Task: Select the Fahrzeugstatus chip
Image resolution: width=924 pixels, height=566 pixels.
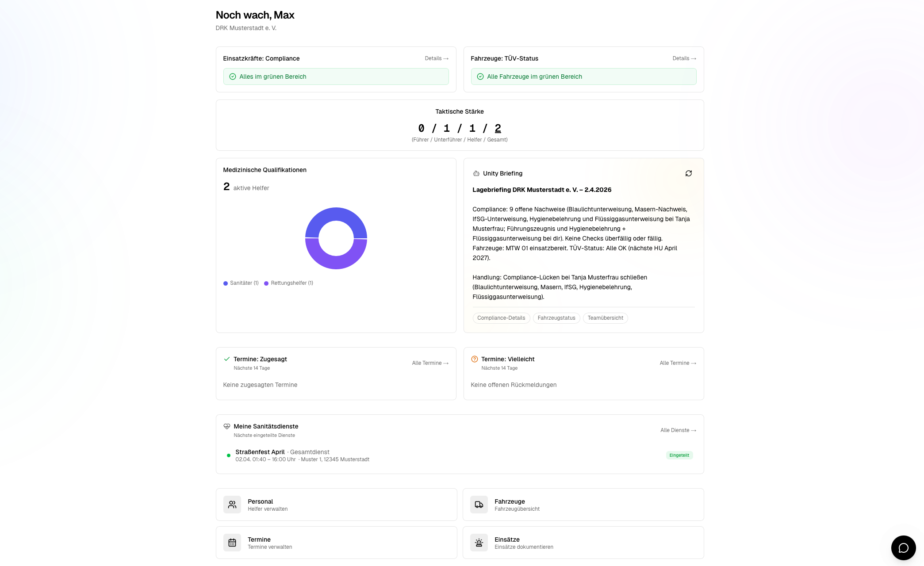Action: 556,318
